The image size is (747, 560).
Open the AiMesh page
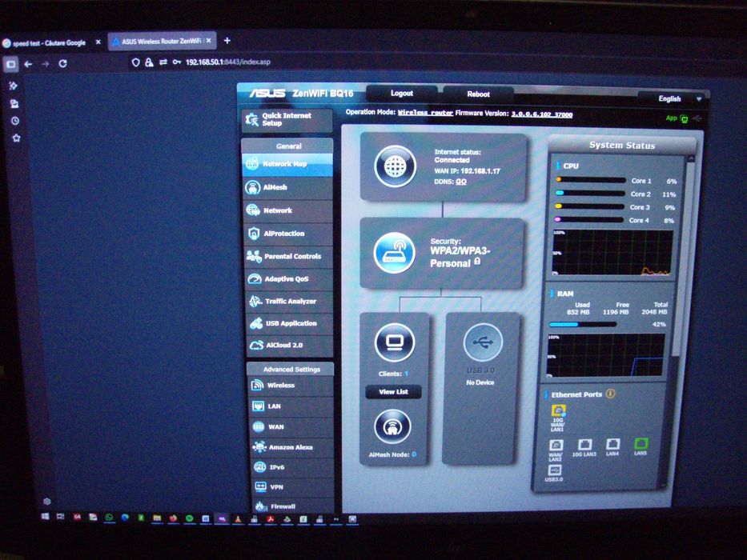pyautogui.click(x=289, y=187)
